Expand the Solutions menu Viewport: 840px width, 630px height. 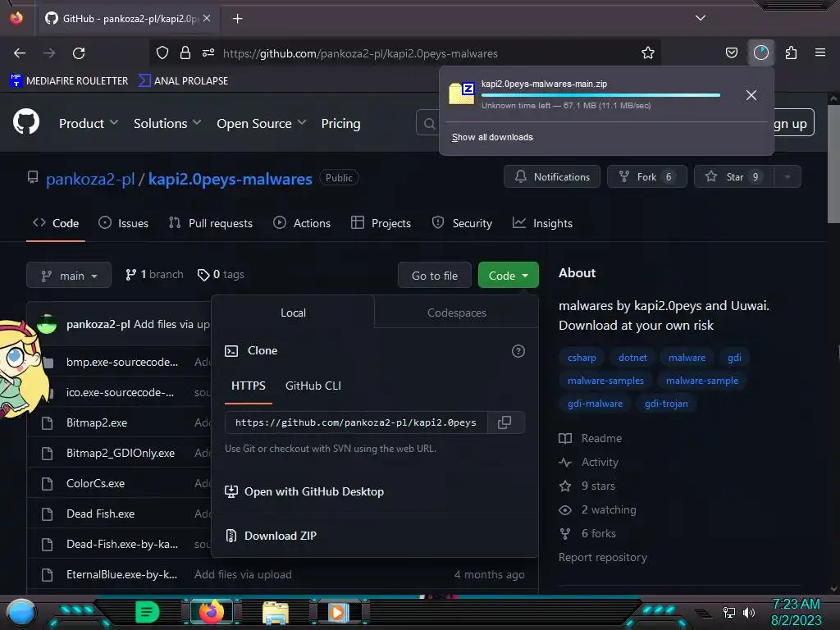pos(167,123)
